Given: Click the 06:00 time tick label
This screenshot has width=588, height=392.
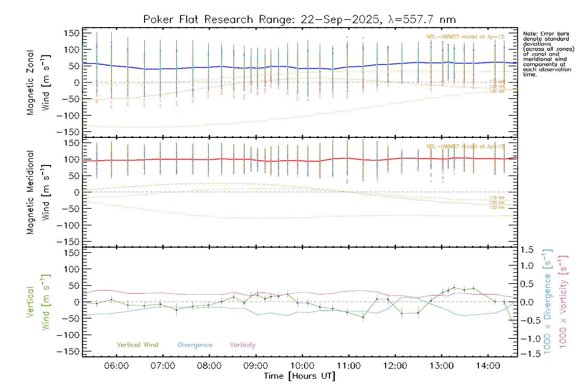Looking at the screenshot, I should click(x=116, y=366).
